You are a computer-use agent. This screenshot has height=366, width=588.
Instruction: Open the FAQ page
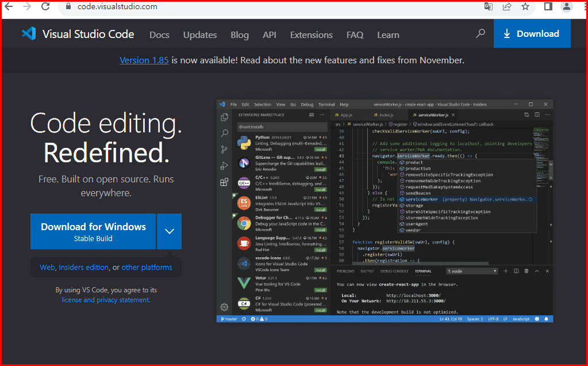pyautogui.click(x=355, y=35)
